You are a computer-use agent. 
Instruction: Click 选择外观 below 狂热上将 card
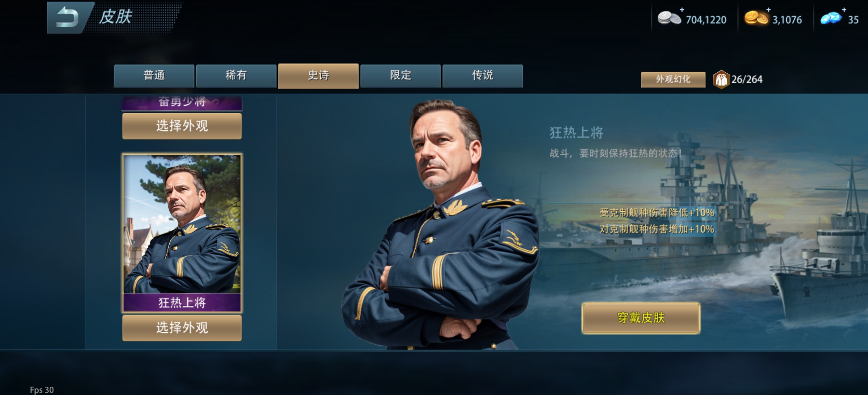click(182, 328)
